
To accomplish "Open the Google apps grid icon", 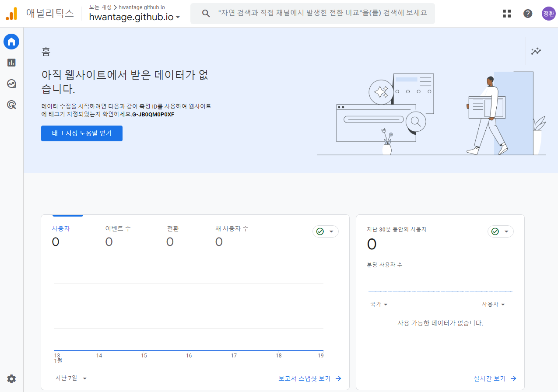I will (x=507, y=14).
